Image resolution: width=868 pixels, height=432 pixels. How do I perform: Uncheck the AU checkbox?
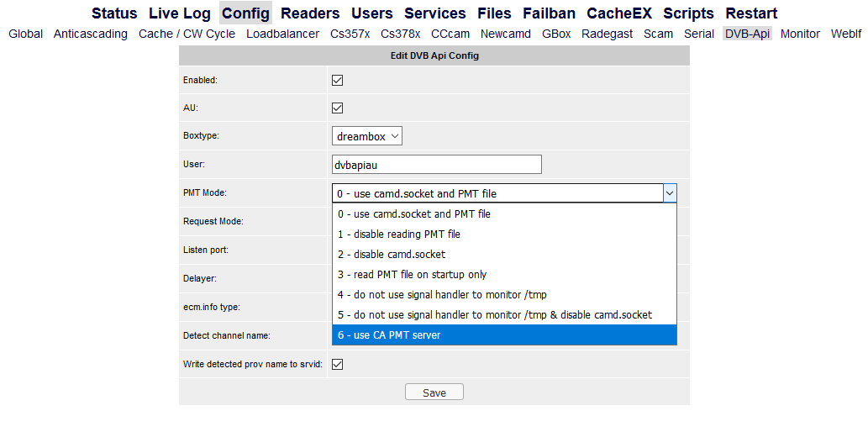click(x=338, y=108)
